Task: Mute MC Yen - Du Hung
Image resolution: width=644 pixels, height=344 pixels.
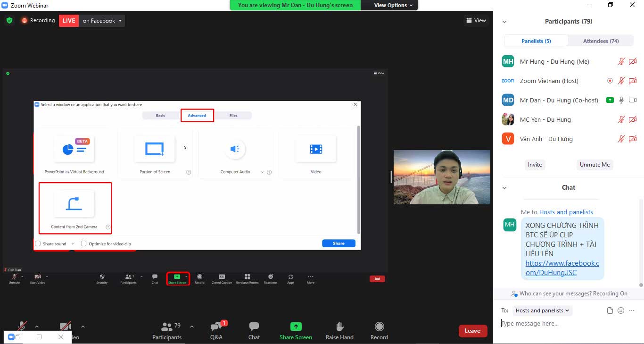Action: click(x=621, y=119)
